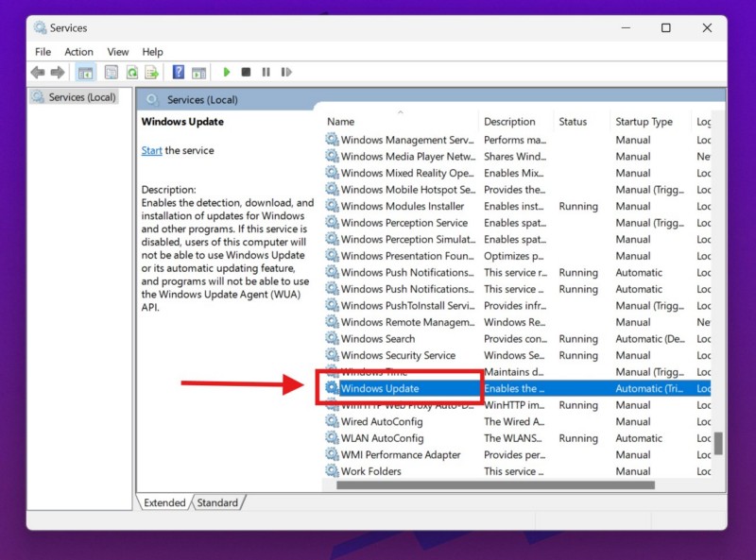Click the Restart Service toolbar icon
756x560 pixels.
pyautogui.click(x=285, y=72)
